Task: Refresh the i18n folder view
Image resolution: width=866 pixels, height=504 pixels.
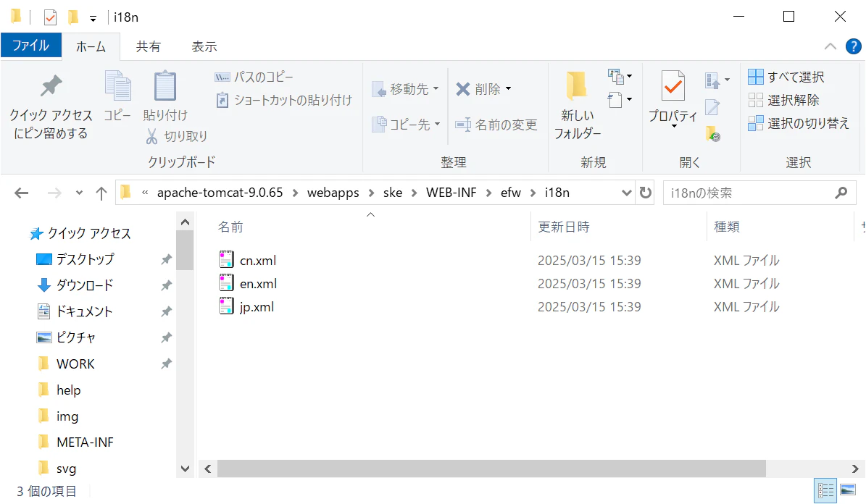Action: click(645, 193)
